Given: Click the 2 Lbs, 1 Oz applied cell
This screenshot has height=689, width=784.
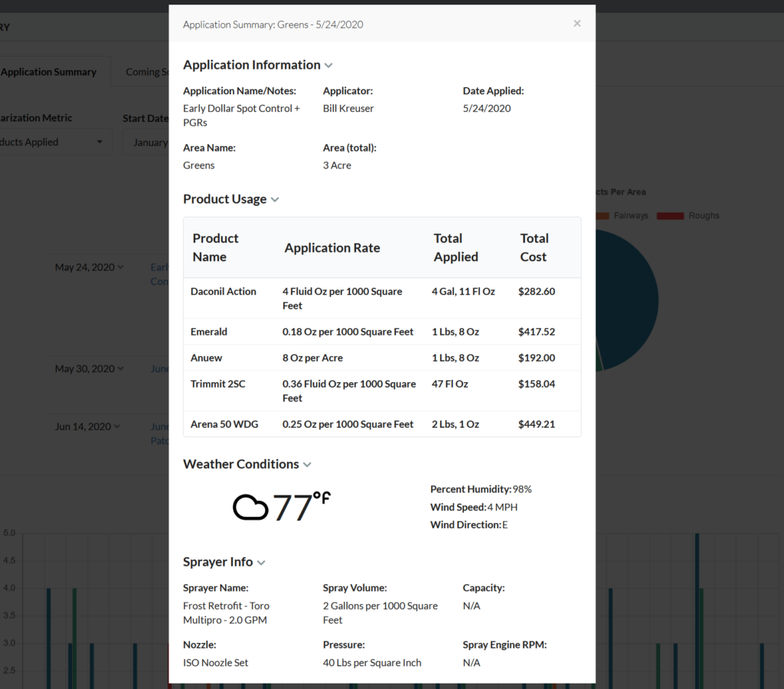Looking at the screenshot, I should (455, 424).
